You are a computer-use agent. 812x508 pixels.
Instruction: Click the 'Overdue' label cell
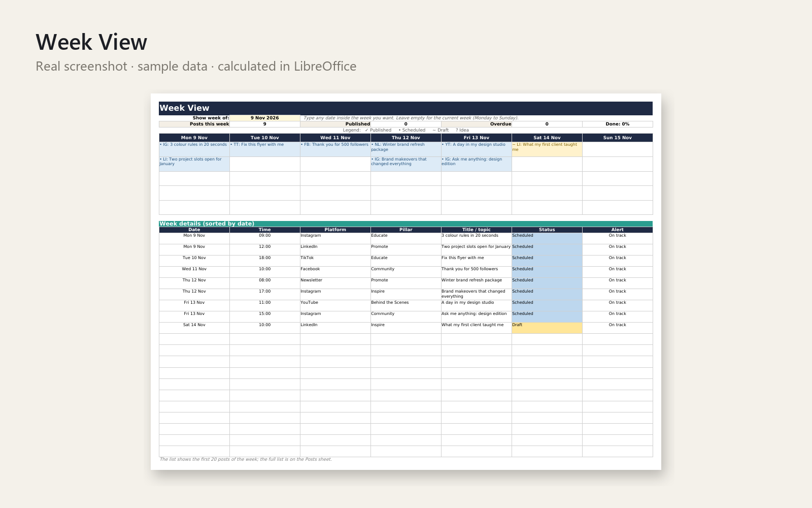click(x=477, y=124)
